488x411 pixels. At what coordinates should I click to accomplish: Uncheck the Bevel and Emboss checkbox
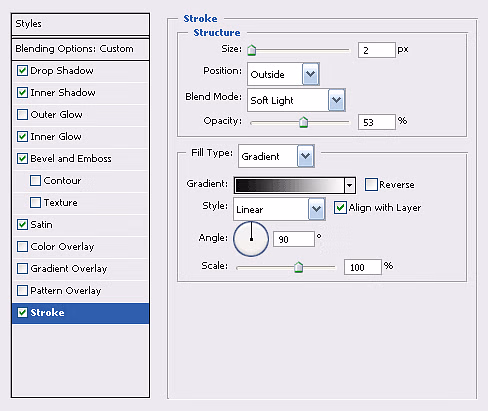(x=22, y=159)
